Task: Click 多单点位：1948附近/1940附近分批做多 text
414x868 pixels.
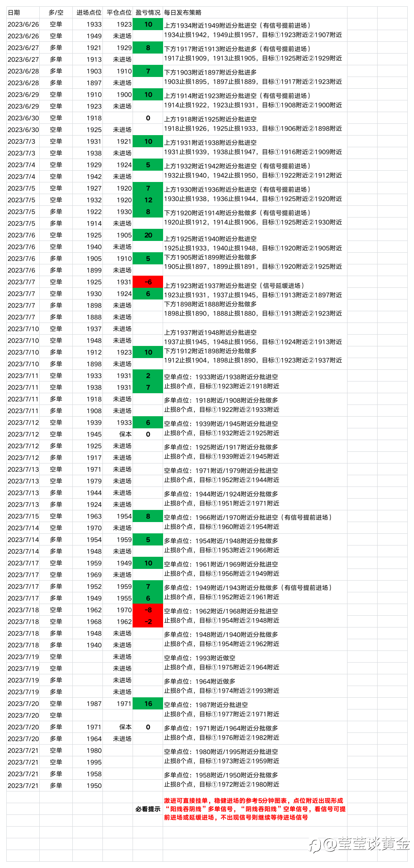Action: pos(221,635)
